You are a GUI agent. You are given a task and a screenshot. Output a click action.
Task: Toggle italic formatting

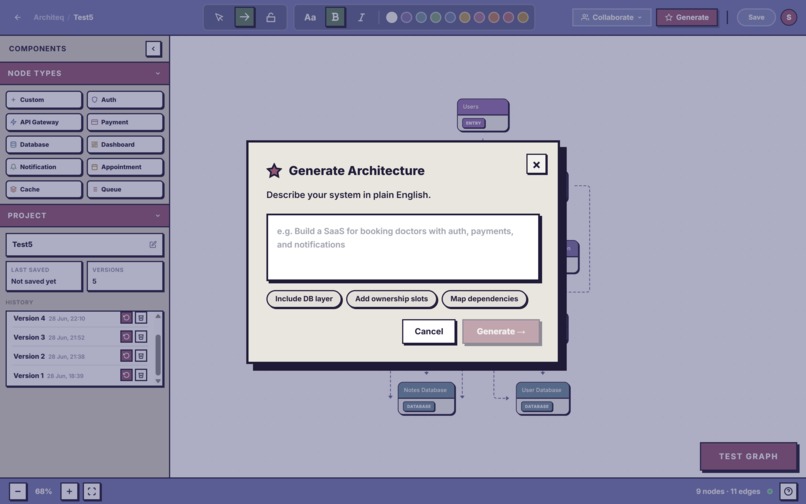(x=361, y=17)
